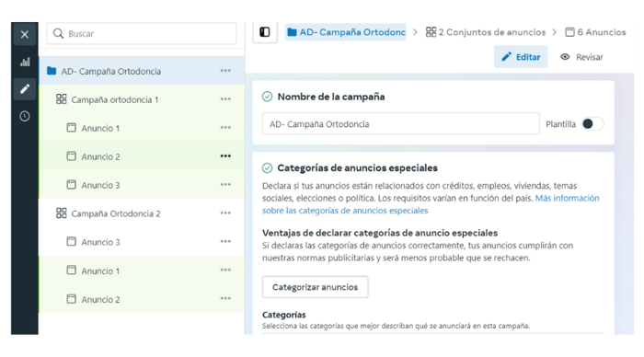
Task: Close the editor with the X icon
Action: pos(25,34)
